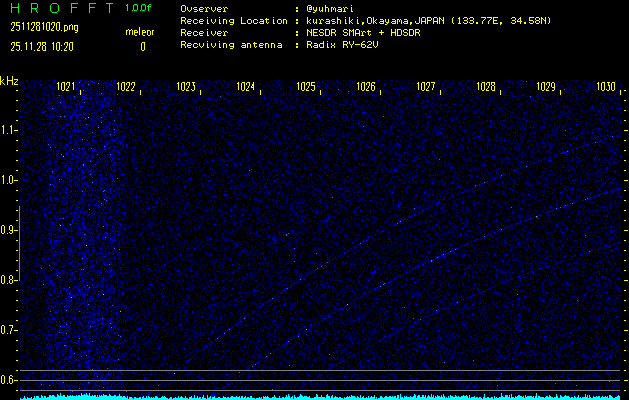Click the 1.1 kHz frequency label
The width and height of the screenshot is (629, 400).
click(x=9, y=130)
